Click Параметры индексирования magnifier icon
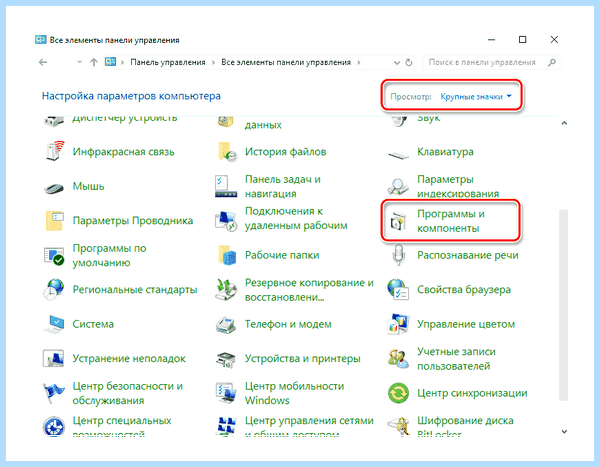Viewport: 600px width, 467px height. (x=398, y=186)
